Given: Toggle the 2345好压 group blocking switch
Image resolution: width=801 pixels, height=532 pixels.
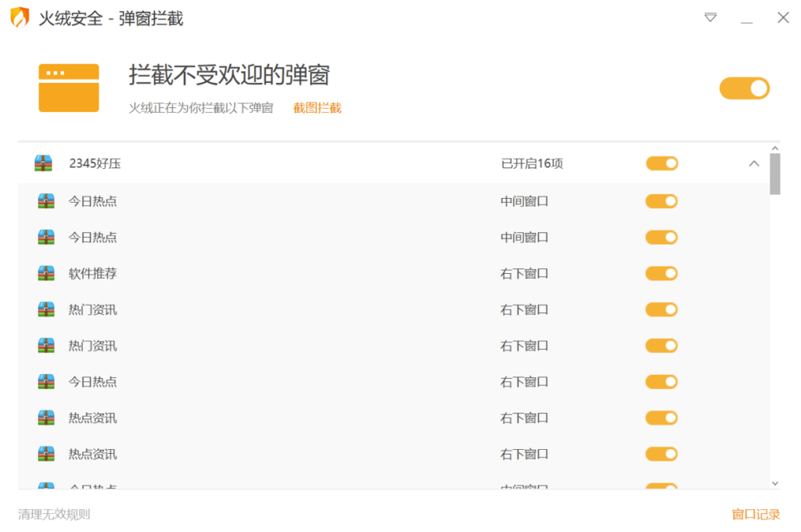Looking at the screenshot, I should tap(661, 164).
